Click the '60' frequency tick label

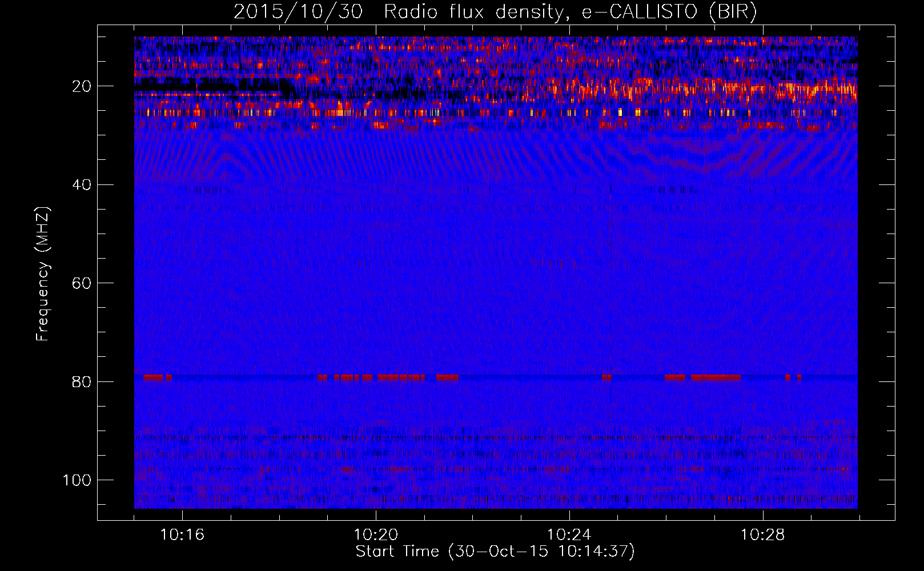point(82,284)
